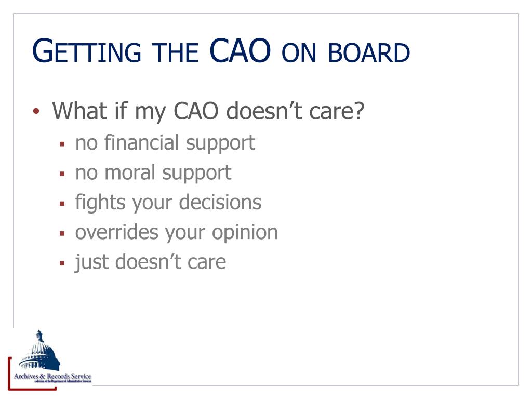The image size is (532, 399).
Task: Click the small department subtitle under the logo
Action: [63, 381]
